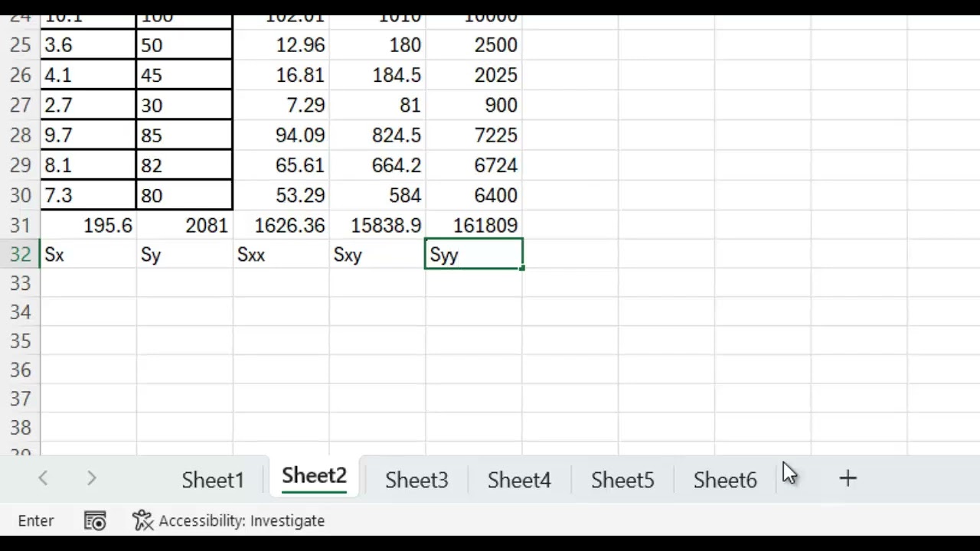The image size is (980, 551).
Task: Select row 33 header
Action: (x=20, y=284)
